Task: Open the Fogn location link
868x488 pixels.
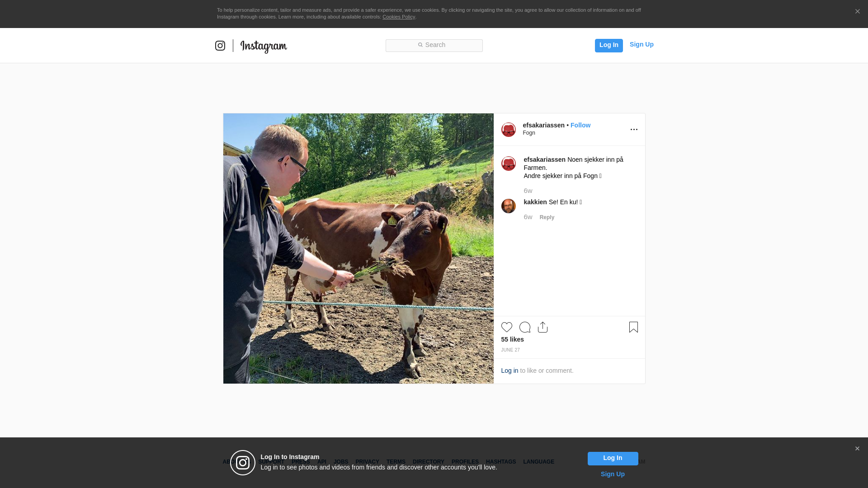Action: tap(529, 133)
